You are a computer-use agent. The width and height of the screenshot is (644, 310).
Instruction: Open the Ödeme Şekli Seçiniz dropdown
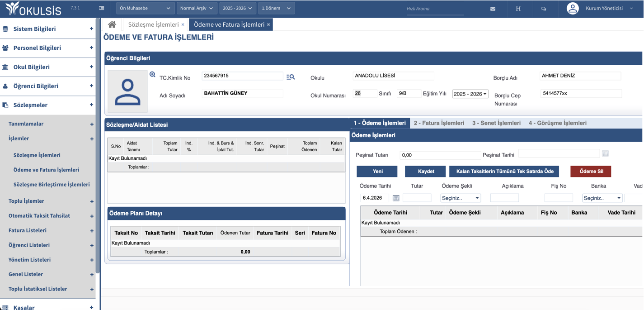(461, 198)
